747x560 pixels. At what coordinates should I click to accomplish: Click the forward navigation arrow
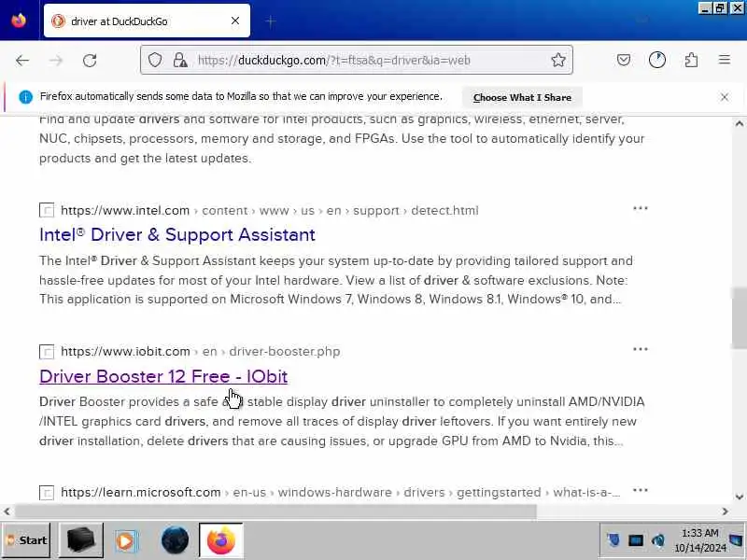pyautogui.click(x=56, y=61)
